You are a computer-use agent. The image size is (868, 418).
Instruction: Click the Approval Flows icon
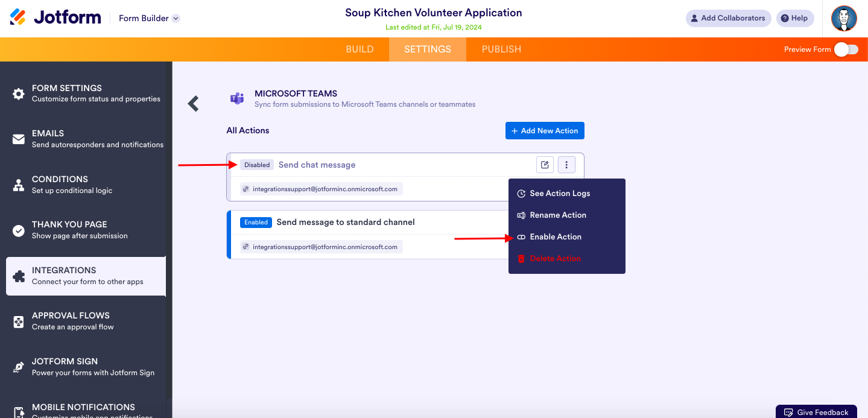coord(19,321)
